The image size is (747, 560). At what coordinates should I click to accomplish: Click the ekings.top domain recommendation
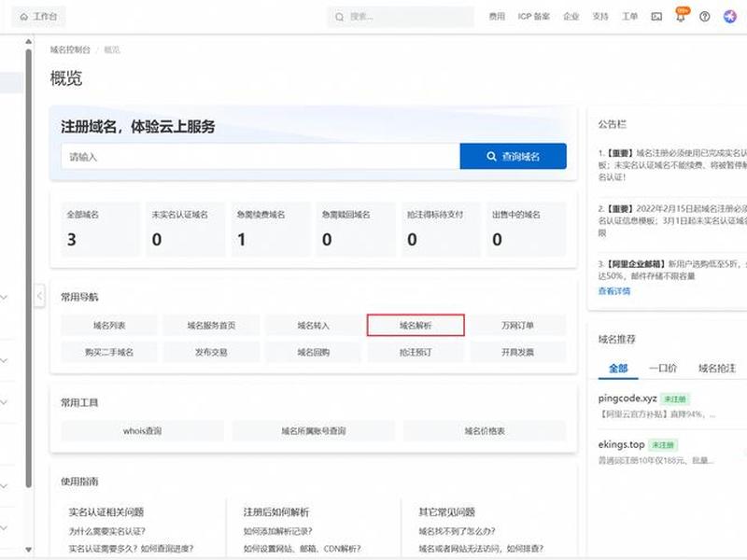pyautogui.click(x=621, y=444)
